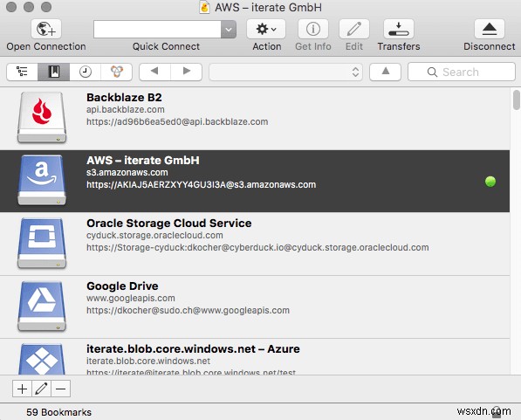Screen dimensions: 521x420
Task: Switch to the History view
Action: point(85,72)
